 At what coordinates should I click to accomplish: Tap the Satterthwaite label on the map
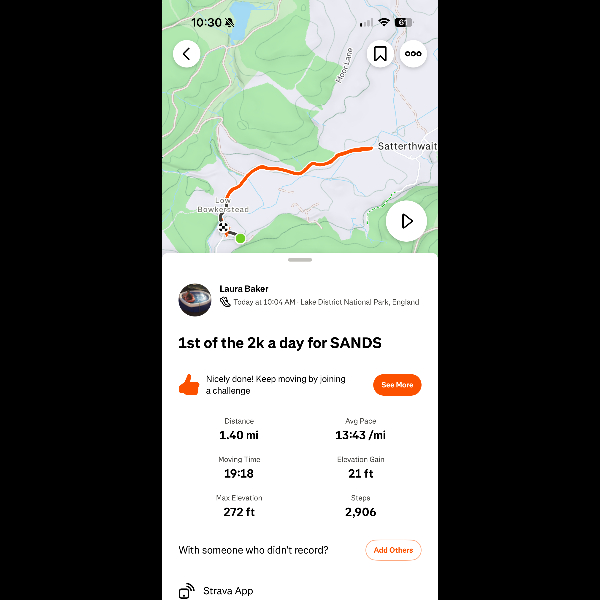(x=407, y=146)
